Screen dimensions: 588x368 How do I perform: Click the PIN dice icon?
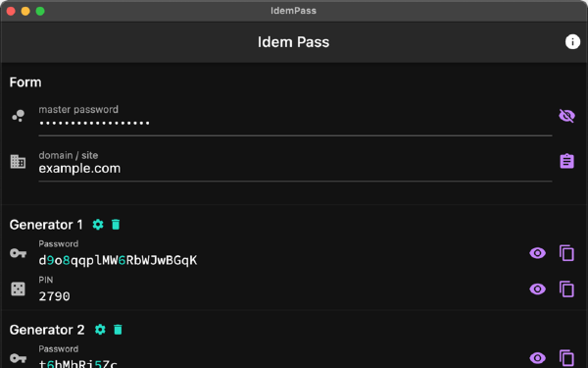(x=18, y=289)
